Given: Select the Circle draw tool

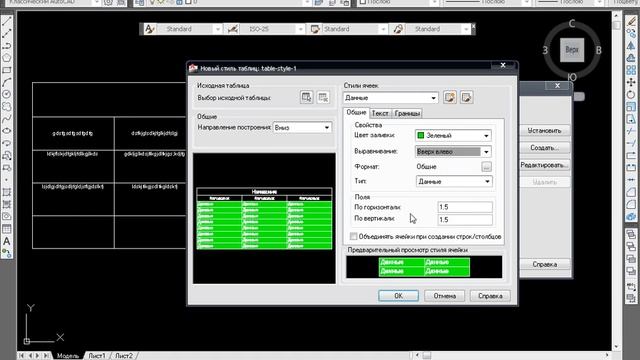Looking at the screenshot, I should (7, 94).
